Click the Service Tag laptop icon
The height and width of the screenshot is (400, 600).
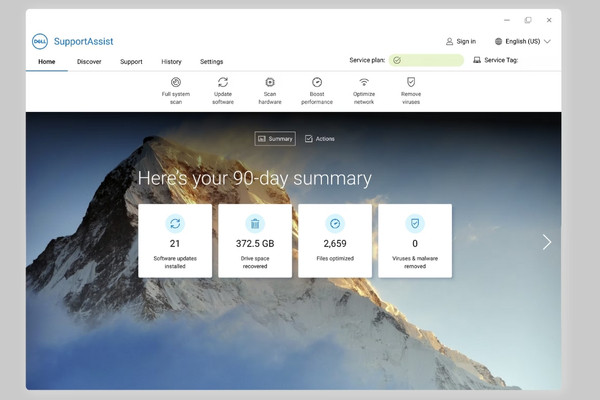click(477, 60)
